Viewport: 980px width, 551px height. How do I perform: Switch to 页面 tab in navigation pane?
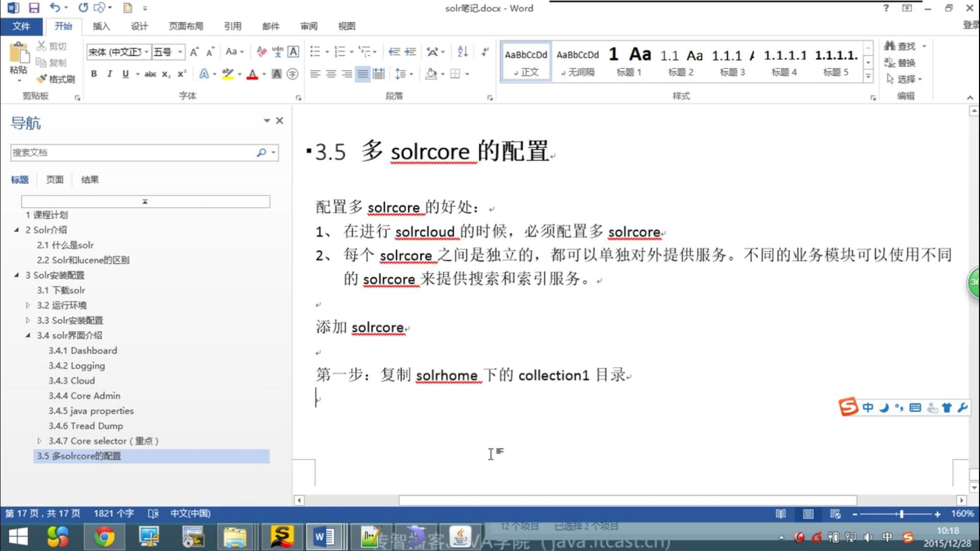pos(55,180)
